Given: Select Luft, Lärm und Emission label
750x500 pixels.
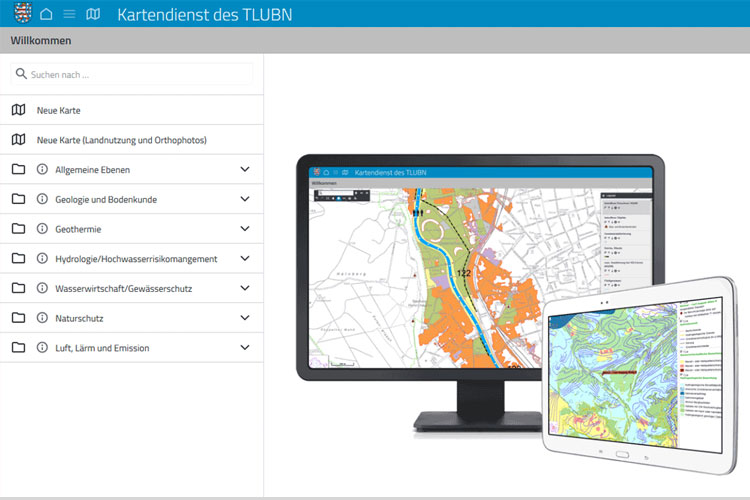Looking at the screenshot, I should pos(102,348).
